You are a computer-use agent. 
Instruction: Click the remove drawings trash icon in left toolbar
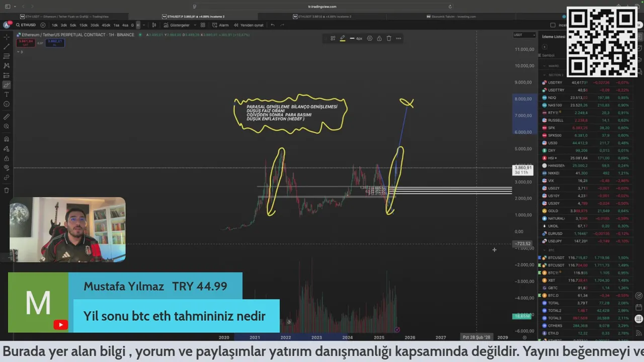[x=7, y=190]
